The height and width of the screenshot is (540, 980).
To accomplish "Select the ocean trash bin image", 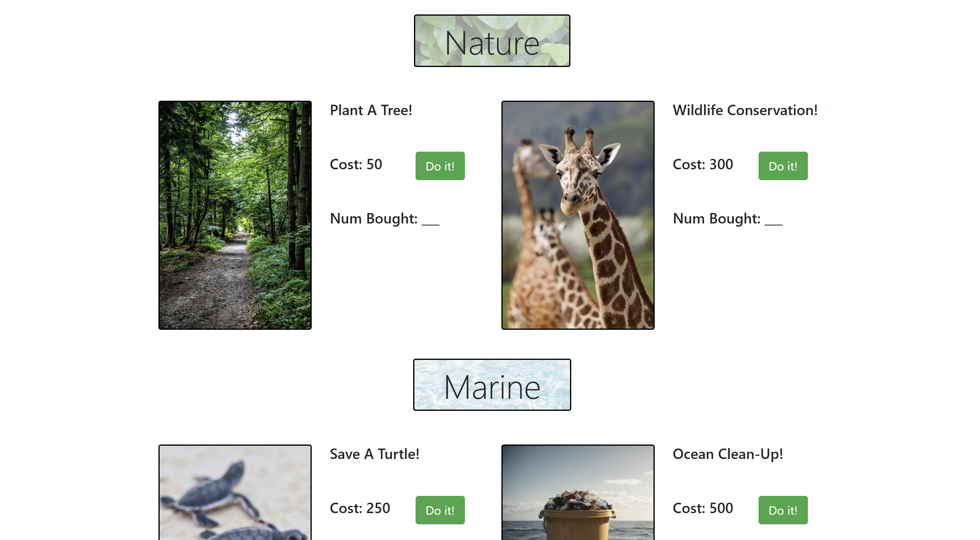I will [578, 493].
